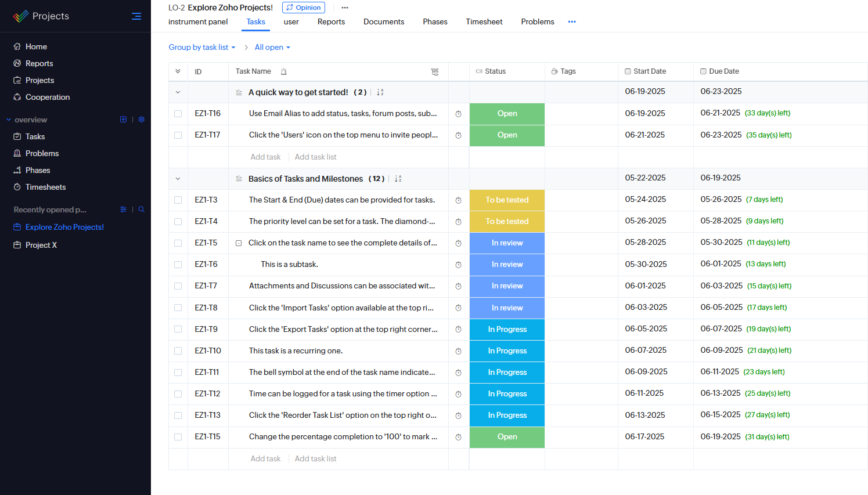Tick the checkbox for EZ1-T7
This screenshot has width=868, height=495.
click(x=178, y=286)
